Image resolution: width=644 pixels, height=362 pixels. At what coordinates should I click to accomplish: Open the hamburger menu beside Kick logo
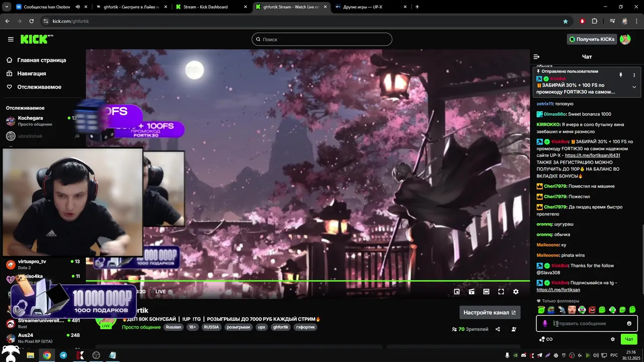point(11,39)
